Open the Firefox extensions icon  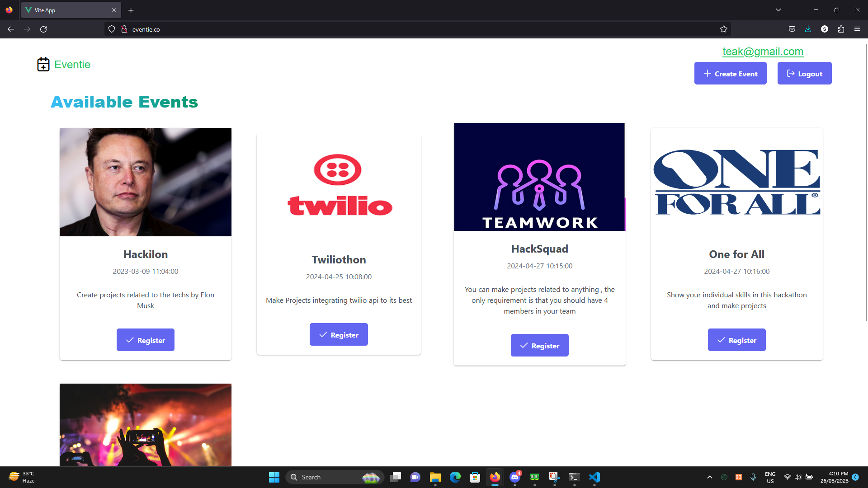[x=841, y=29]
